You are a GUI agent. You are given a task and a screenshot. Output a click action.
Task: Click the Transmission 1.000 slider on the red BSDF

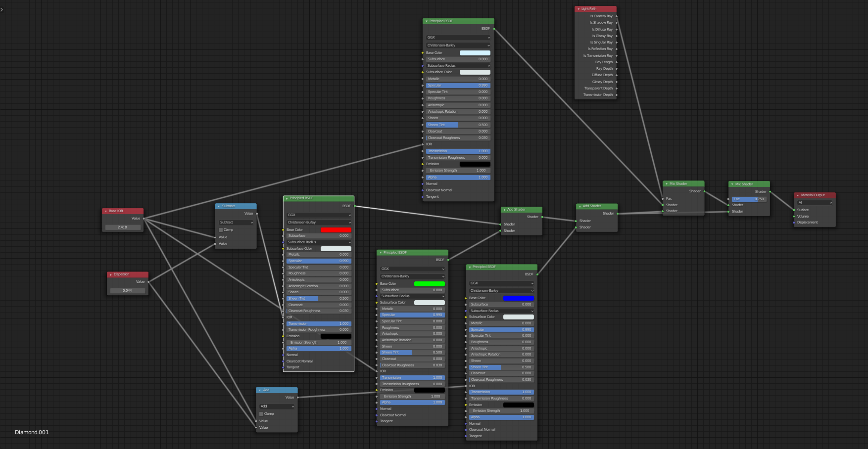point(319,324)
